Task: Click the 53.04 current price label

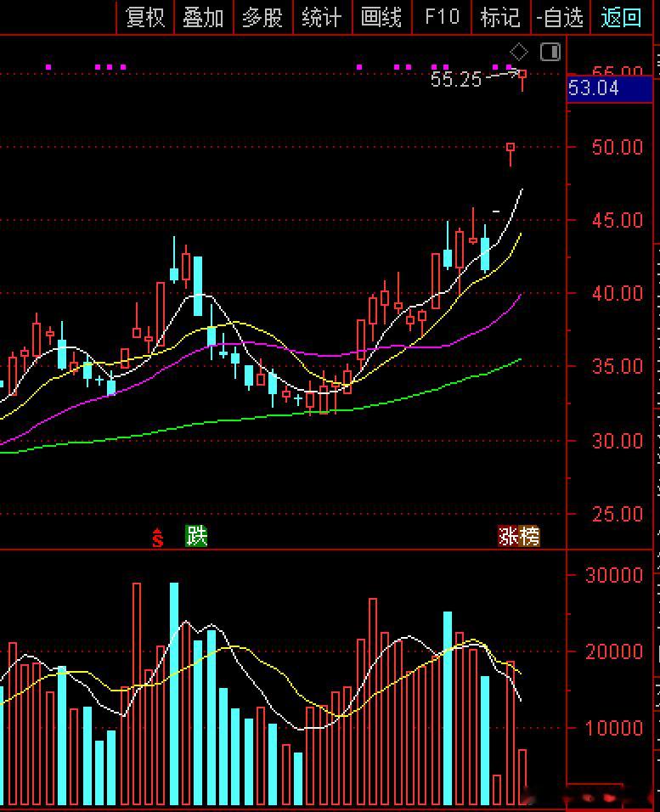Action: pos(609,88)
